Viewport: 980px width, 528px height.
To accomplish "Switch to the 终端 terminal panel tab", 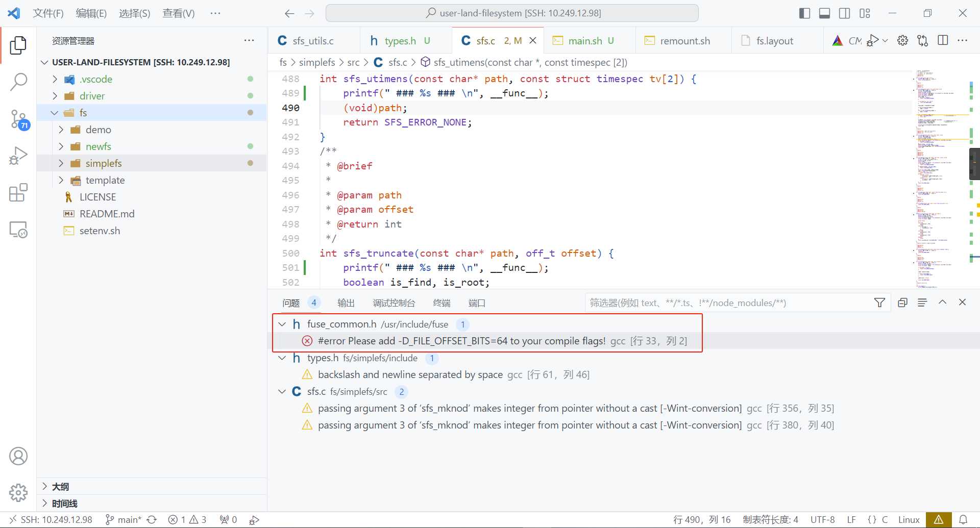I will point(442,303).
